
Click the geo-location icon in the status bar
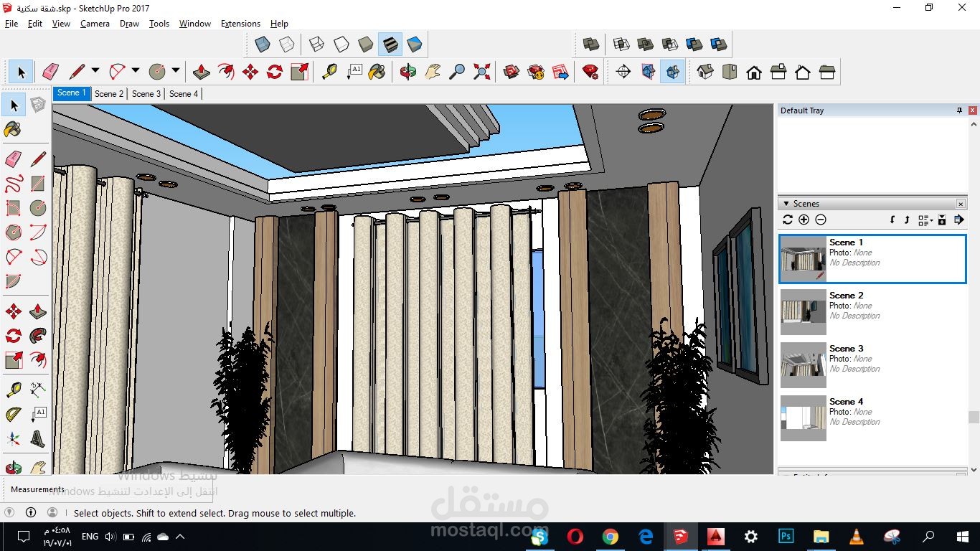coord(9,512)
